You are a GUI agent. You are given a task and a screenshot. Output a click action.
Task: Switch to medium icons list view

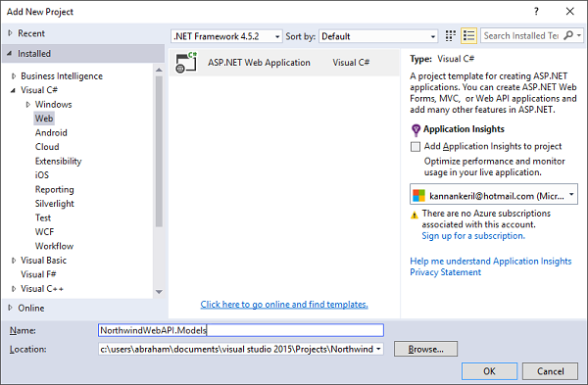click(x=469, y=36)
